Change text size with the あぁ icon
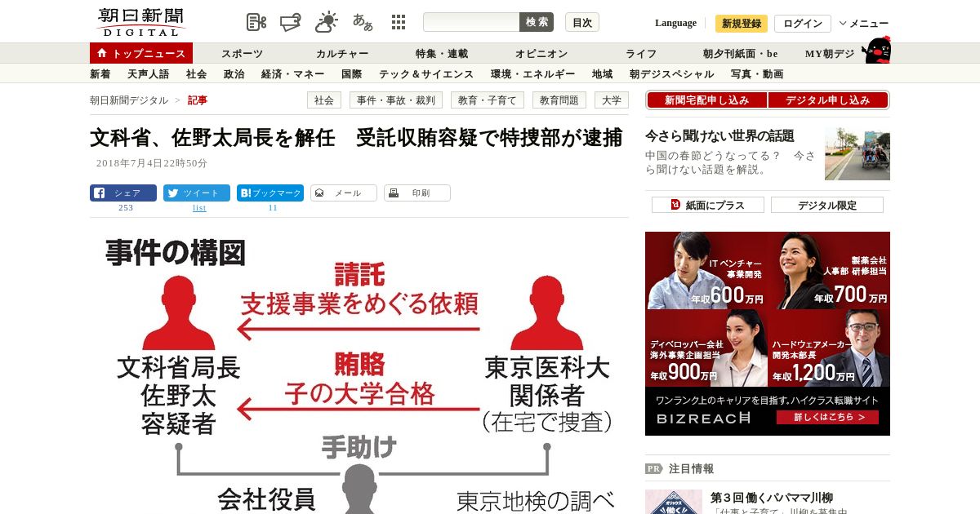Image resolution: width=980 pixels, height=514 pixels. [363, 22]
